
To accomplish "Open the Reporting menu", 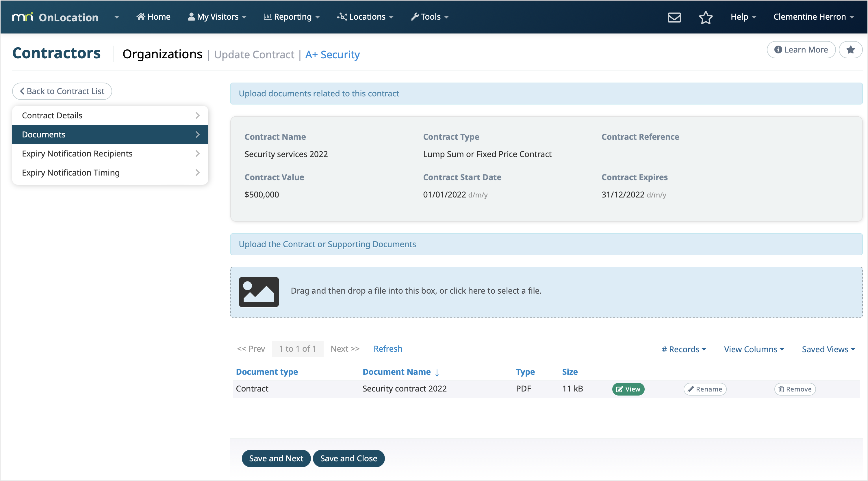I will click(x=291, y=17).
